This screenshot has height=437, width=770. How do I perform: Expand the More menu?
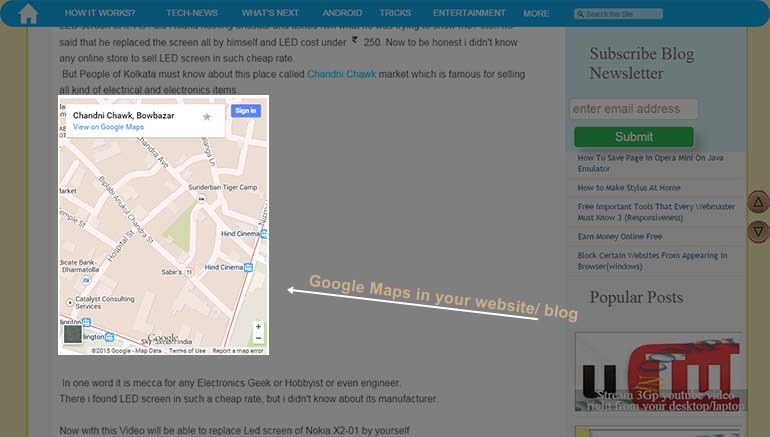point(536,13)
